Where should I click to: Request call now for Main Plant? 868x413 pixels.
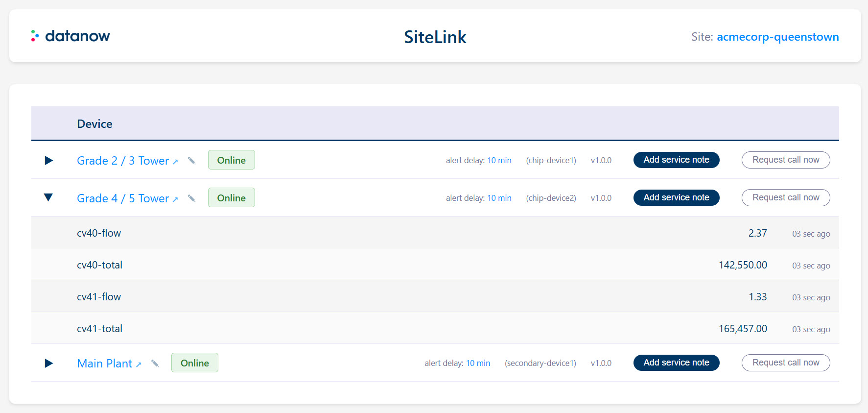coord(786,363)
